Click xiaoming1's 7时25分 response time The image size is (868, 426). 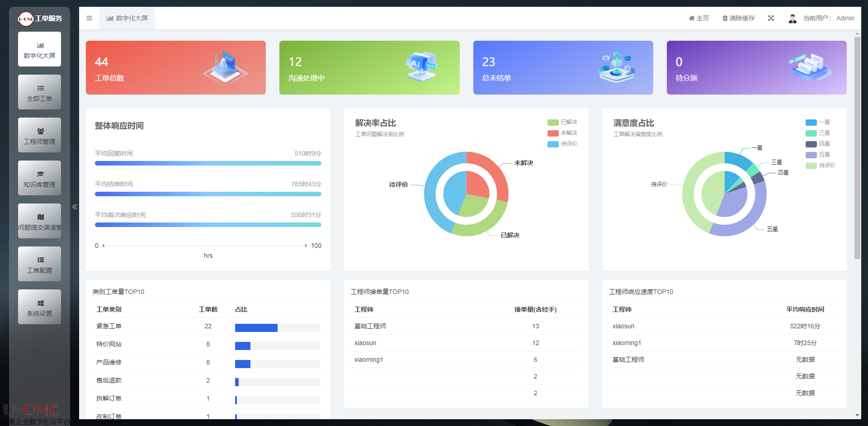click(x=805, y=343)
